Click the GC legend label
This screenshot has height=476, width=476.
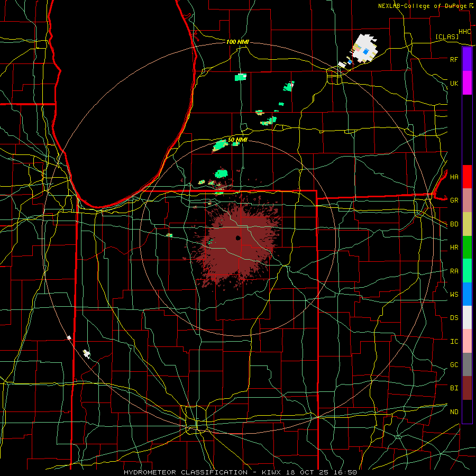tap(454, 364)
